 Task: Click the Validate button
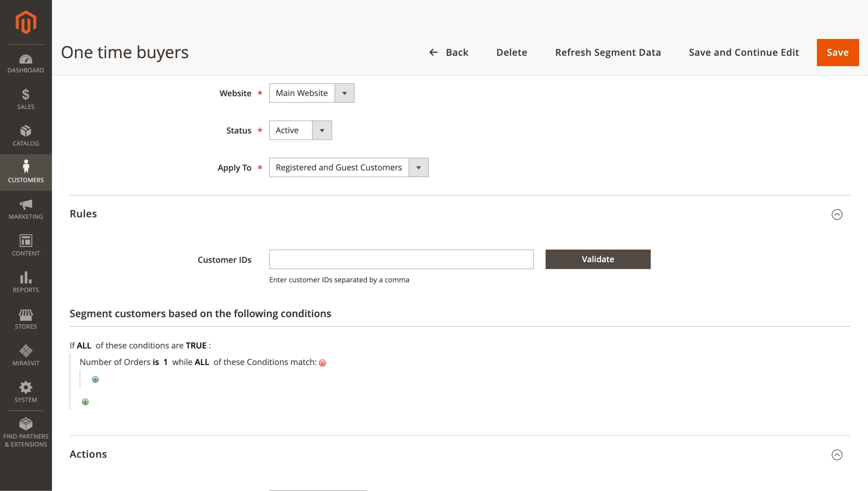point(598,259)
